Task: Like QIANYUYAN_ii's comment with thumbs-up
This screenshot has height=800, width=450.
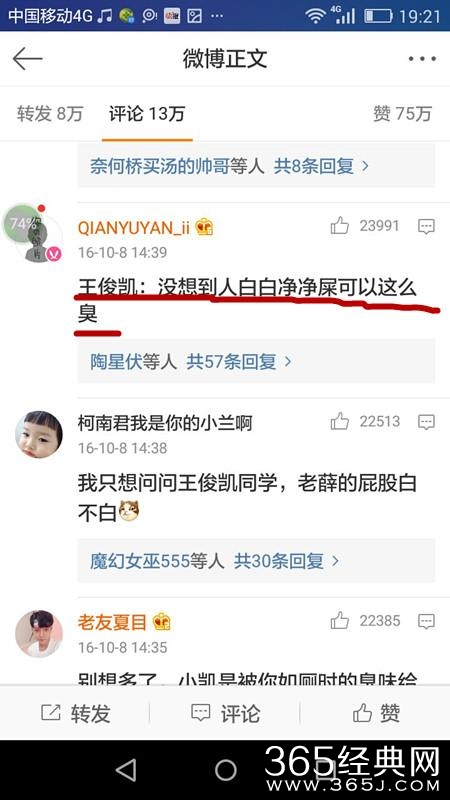Action: [x=339, y=226]
